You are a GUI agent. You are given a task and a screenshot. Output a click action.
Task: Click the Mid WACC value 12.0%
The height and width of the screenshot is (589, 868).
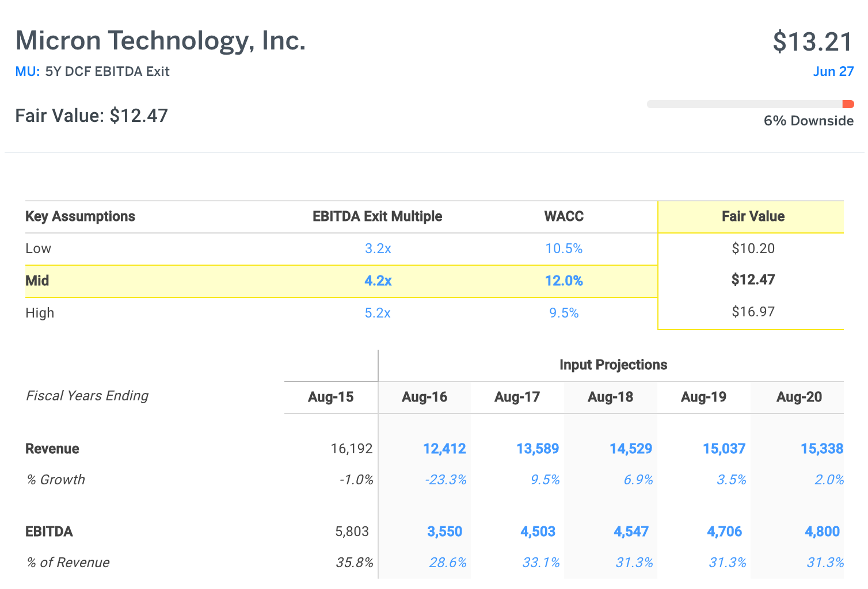pos(564,281)
